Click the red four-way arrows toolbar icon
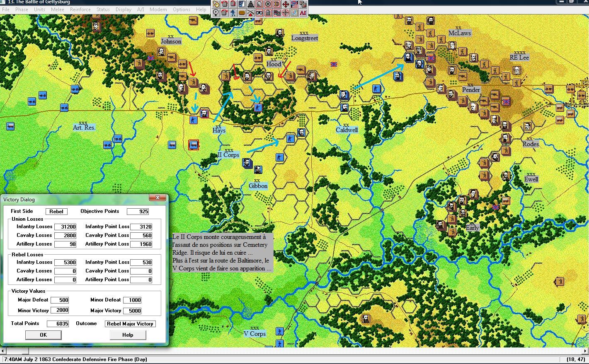Viewport: 589px width, 364px height. tap(286, 4)
